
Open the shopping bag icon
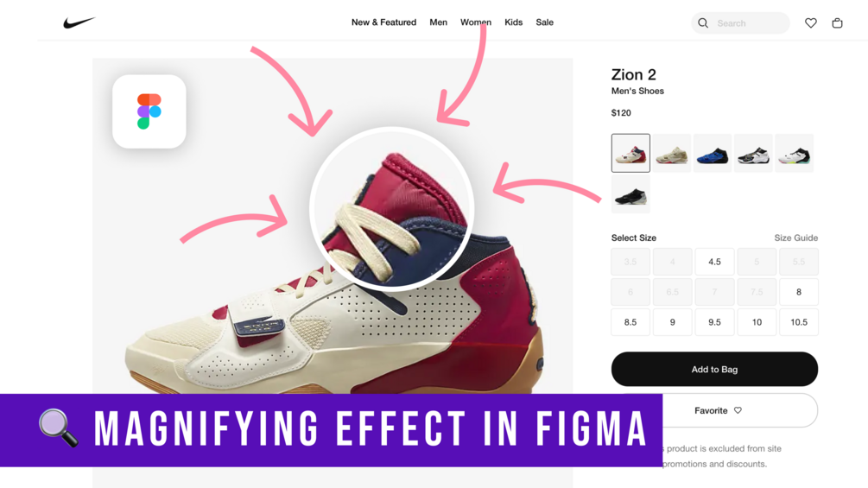pyautogui.click(x=837, y=23)
